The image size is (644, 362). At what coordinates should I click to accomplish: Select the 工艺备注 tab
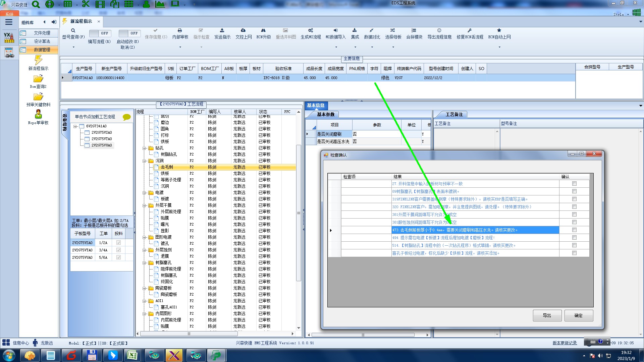[453, 115]
